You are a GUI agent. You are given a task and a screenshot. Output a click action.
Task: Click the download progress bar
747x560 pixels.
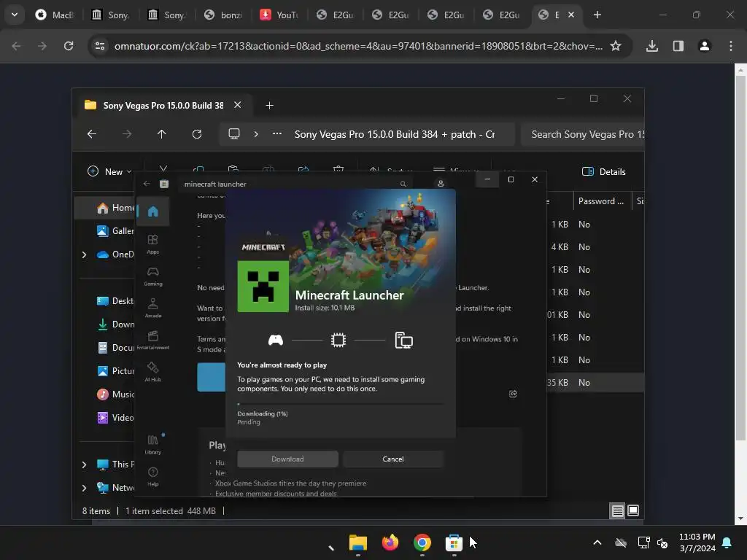340,404
